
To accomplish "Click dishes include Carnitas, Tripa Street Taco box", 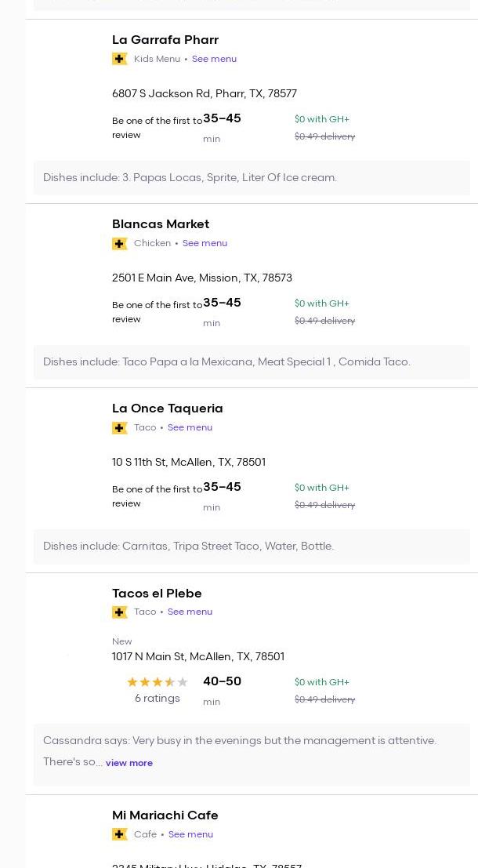I will pos(252,547).
